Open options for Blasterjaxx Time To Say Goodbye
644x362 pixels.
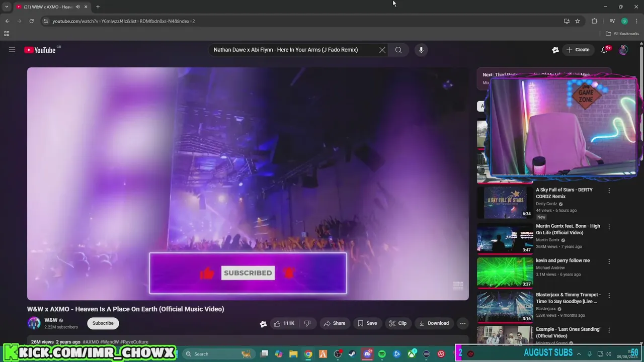tap(609, 296)
